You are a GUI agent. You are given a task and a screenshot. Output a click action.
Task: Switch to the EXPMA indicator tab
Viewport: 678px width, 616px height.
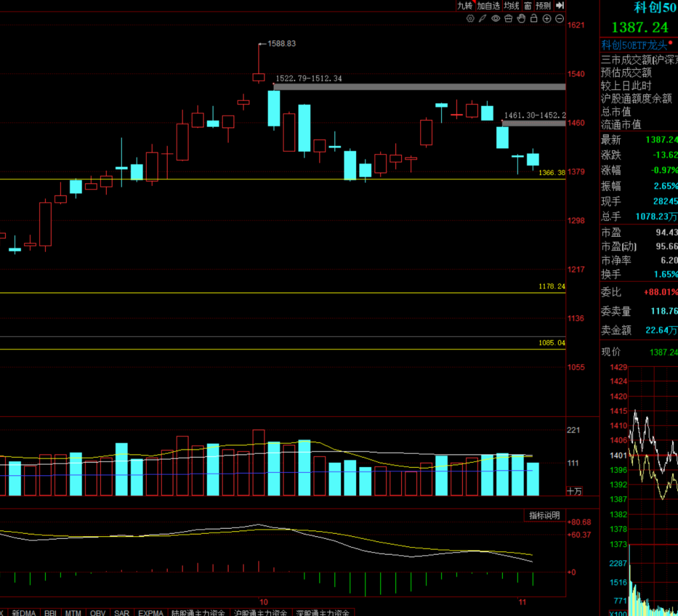151,612
